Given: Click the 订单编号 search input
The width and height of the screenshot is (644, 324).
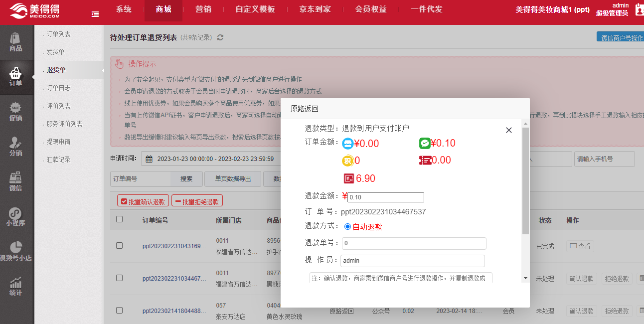Looking at the screenshot, I should (141, 179).
